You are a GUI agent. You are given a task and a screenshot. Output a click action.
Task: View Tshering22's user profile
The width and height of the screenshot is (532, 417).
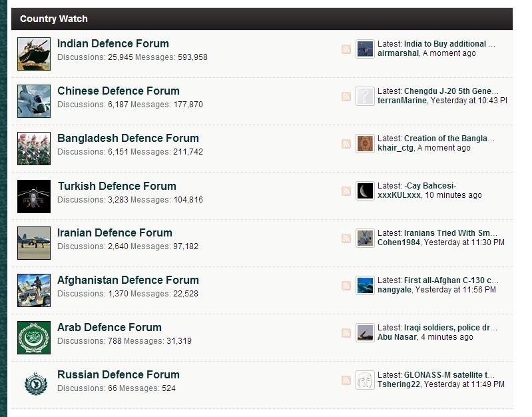[x=399, y=384]
